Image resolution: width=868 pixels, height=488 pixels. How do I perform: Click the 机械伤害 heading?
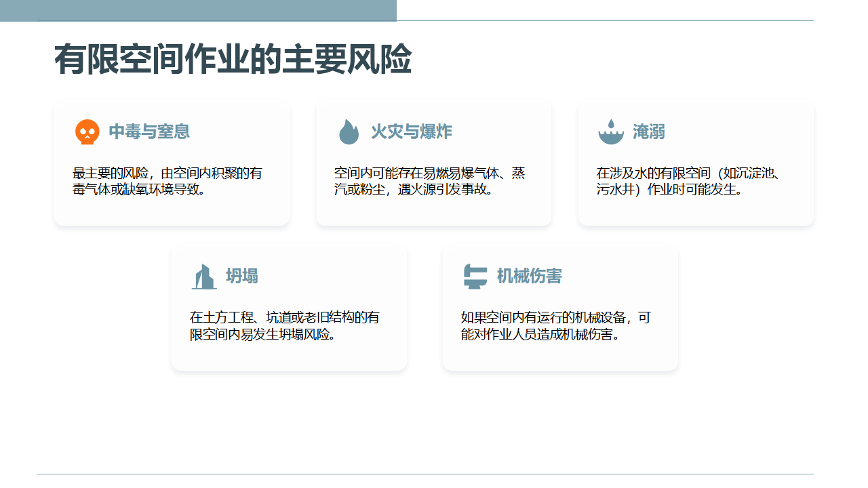click(x=529, y=277)
